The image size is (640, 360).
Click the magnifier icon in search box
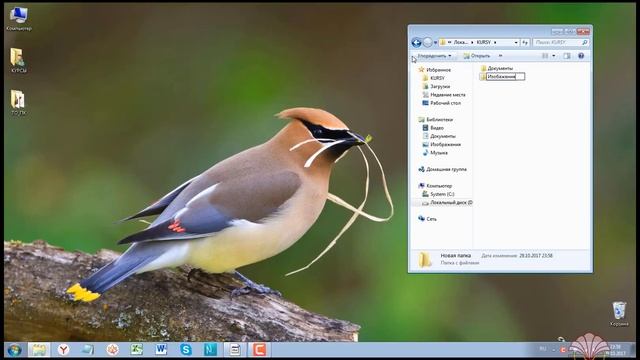584,42
